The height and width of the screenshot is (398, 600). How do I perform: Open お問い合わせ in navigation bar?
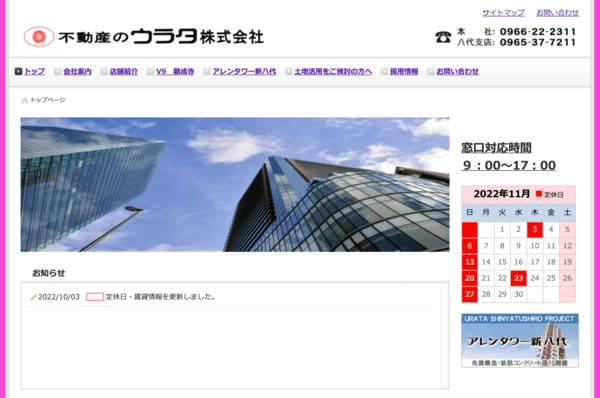pos(457,71)
